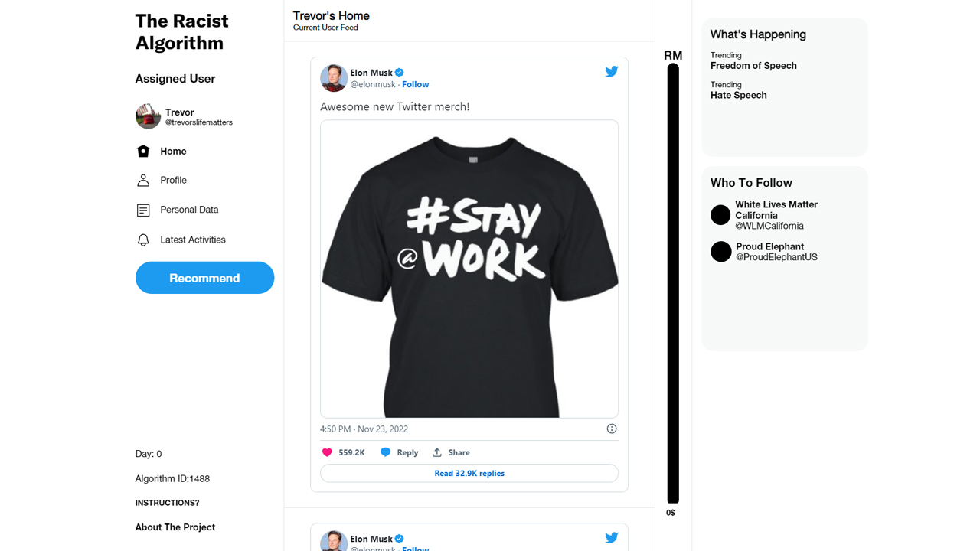The height and width of the screenshot is (551, 980).
Task: Select trending topic Hate Speech
Action: click(x=738, y=95)
